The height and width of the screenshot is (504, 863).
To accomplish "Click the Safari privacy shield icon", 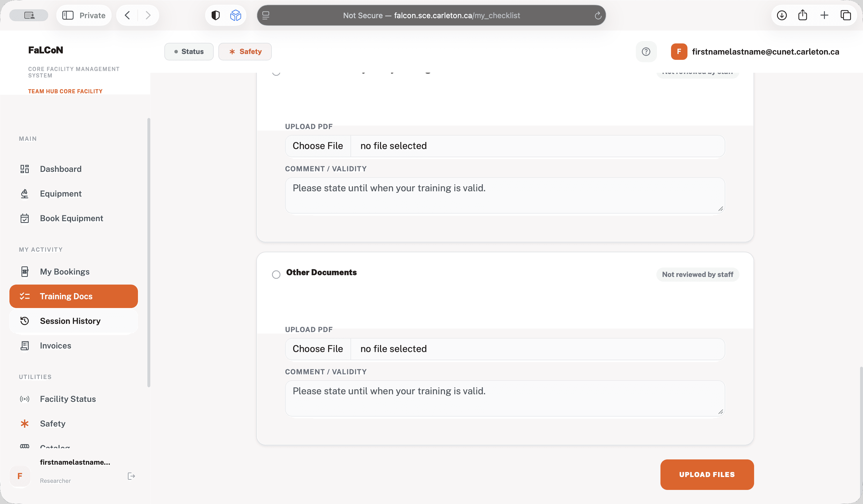I will 215,15.
